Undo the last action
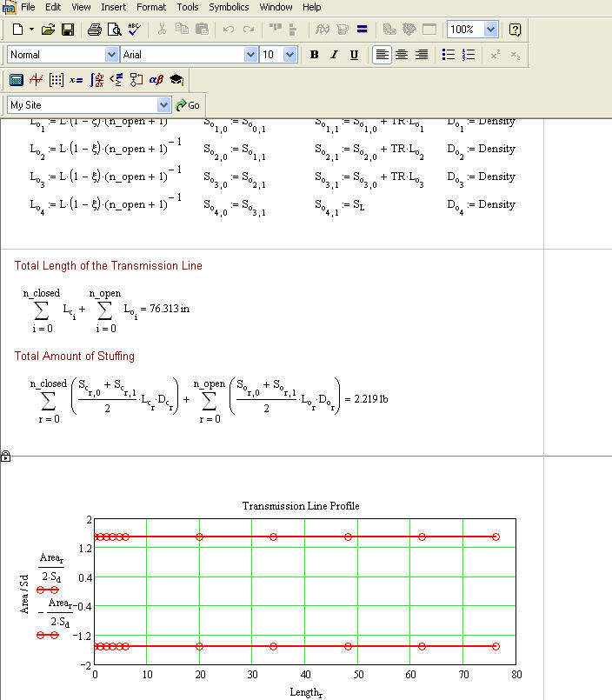Screen dimensions: 612x700 [x=229, y=30]
